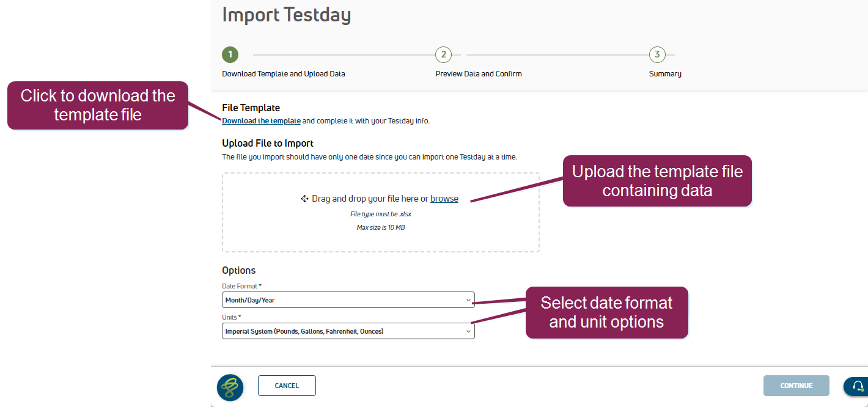Open the Date Format dropdown
This screenshot has height=407, width=868.
(x=348, y=300)
